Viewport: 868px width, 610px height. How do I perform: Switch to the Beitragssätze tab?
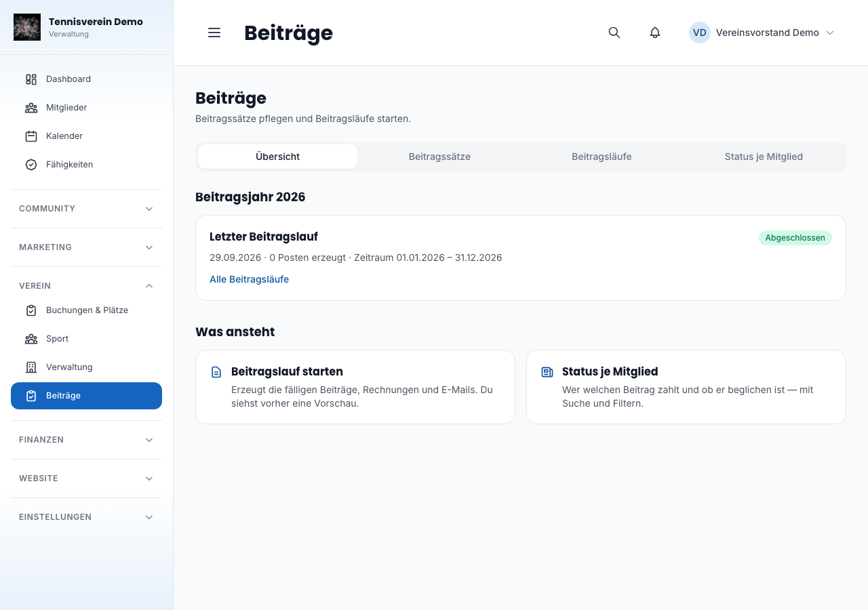(439, 157)
